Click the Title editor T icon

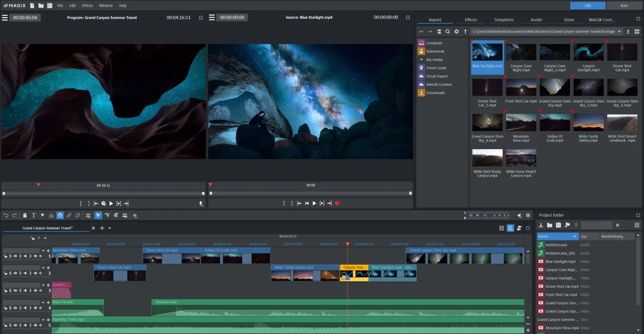[x=34, y=215]
